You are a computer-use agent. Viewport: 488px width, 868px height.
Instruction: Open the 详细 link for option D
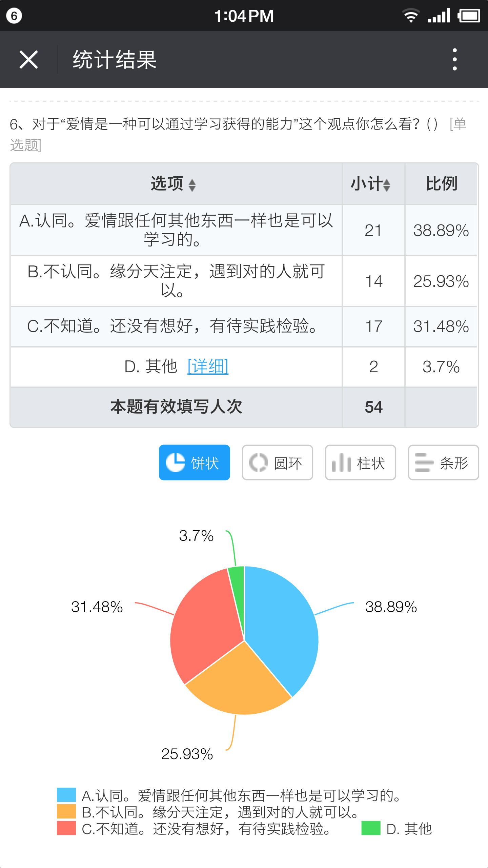tap(208, 367)
